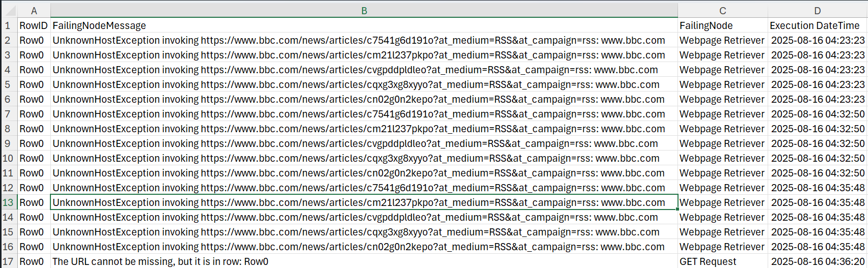
Task: Click the RowID header cell
Action: pos(34,25)
